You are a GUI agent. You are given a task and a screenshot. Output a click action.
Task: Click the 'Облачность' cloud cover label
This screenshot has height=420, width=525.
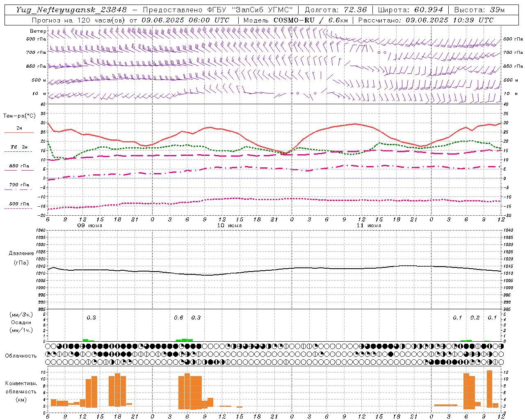[x=21, y=356]
